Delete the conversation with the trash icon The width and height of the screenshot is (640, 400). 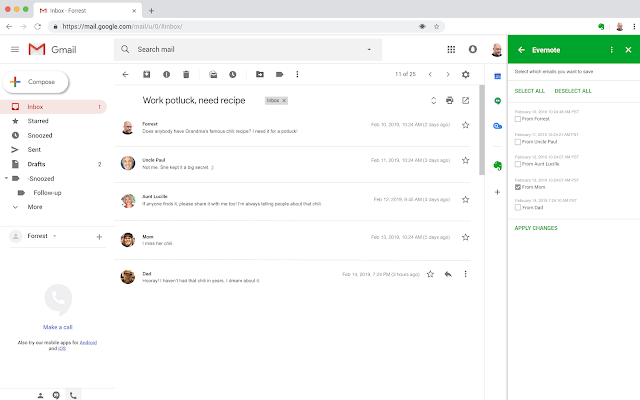click(x=186, y=74)
